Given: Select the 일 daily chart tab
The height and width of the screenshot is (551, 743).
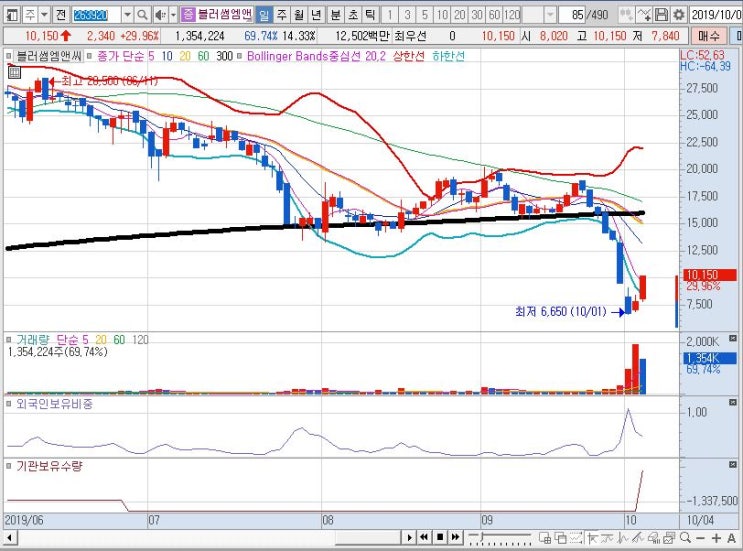Looking at the screenshot, I should pos(263,15).
